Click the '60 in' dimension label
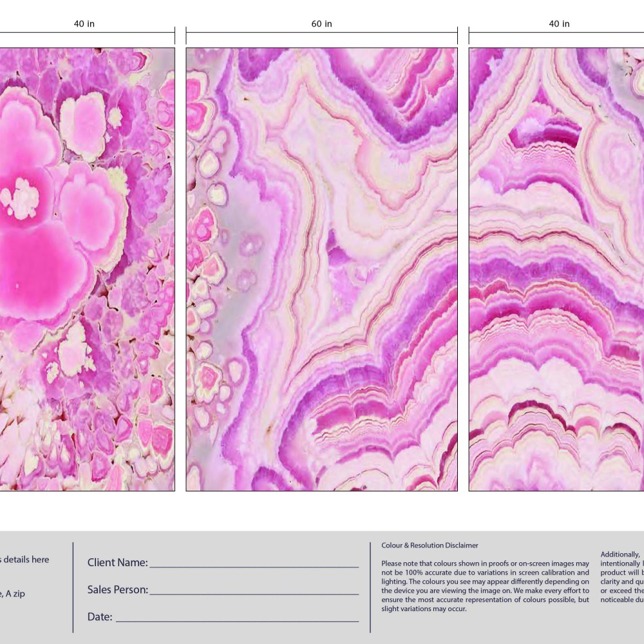644x644 pixels. tap(321, 24)
